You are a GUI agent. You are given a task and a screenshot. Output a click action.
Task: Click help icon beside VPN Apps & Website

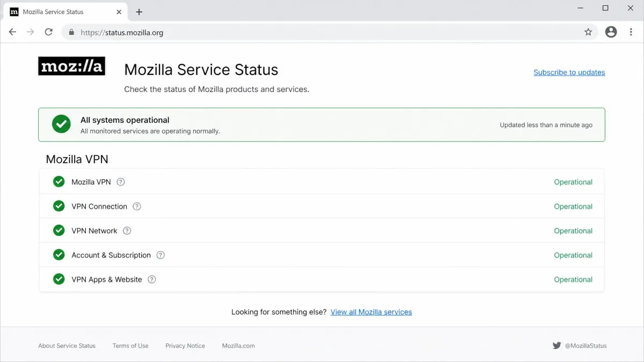[x=152, y=279]
